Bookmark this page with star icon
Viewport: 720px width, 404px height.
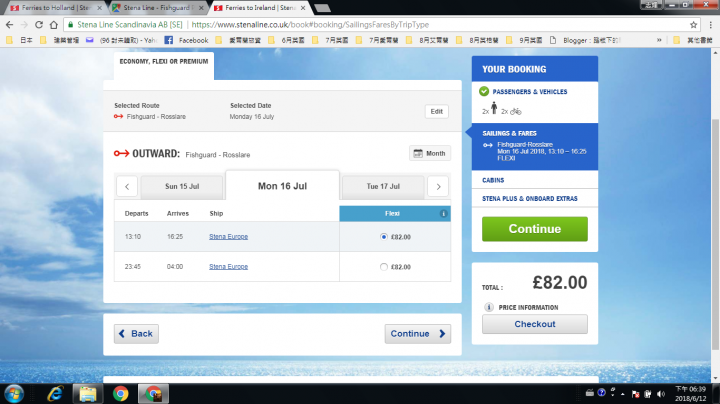click(x=693, y=25)
